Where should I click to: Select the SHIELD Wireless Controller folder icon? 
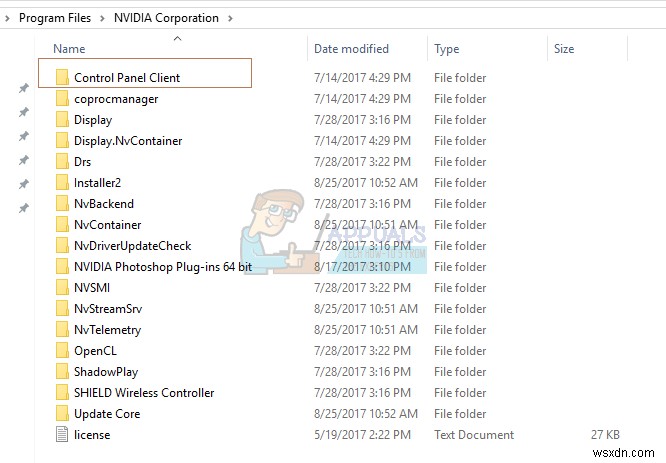click(62, 392)
